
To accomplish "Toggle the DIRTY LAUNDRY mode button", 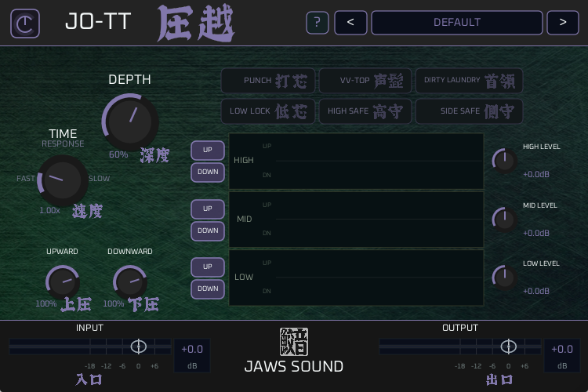I will 469,81.
